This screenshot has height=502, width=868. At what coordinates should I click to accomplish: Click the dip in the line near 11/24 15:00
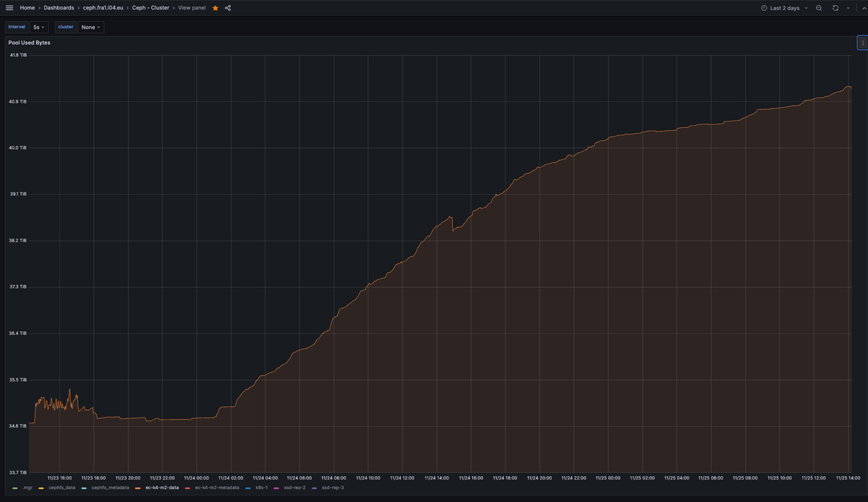tap(453, 230)
